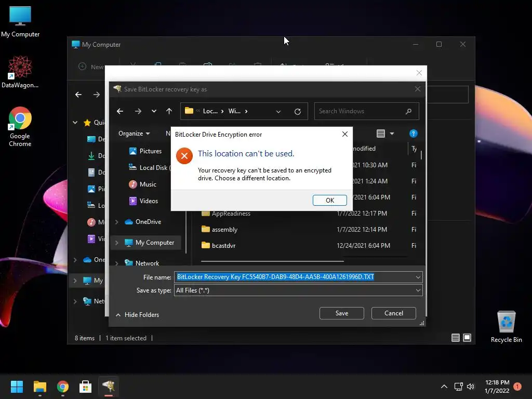This screenshot has width=532, height=399.
Task: Select the Recycle Bin desktop icon
Action: click(x=506, y=327)
